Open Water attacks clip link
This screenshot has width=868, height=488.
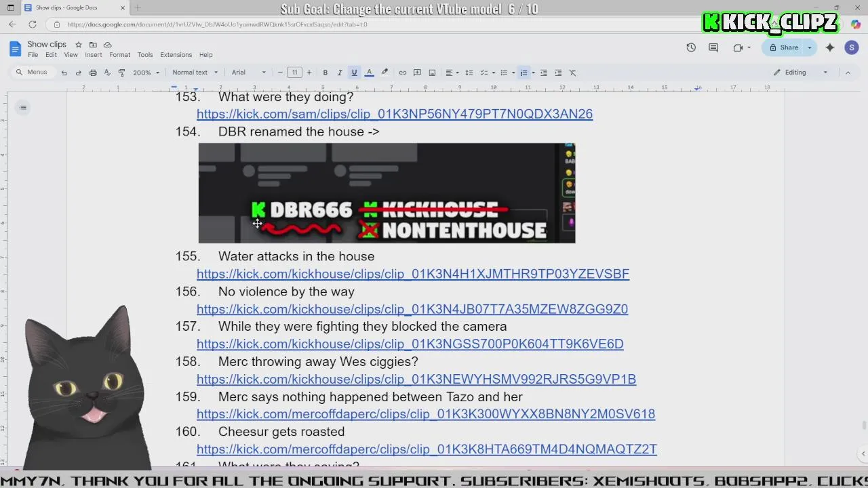coord(413,274)
